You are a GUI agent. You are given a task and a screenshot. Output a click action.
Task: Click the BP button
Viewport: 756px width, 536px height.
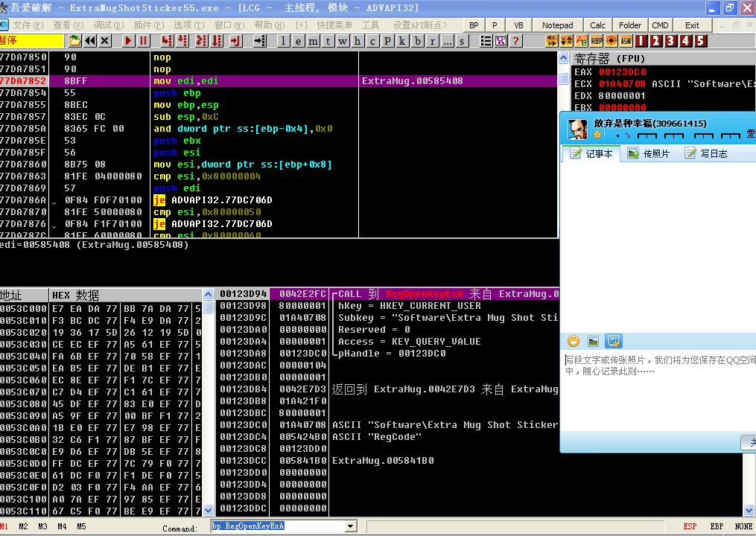click(474, 25)
